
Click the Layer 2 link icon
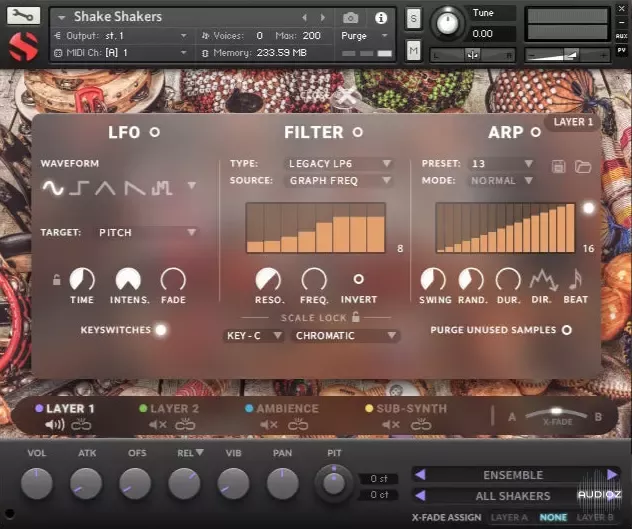point(185,425)
